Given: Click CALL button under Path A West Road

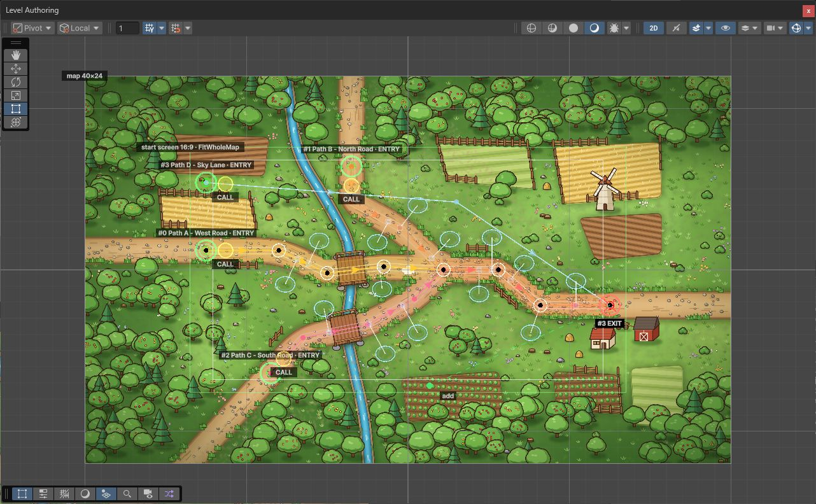Looking at the screenshot, I should (225, 264).
